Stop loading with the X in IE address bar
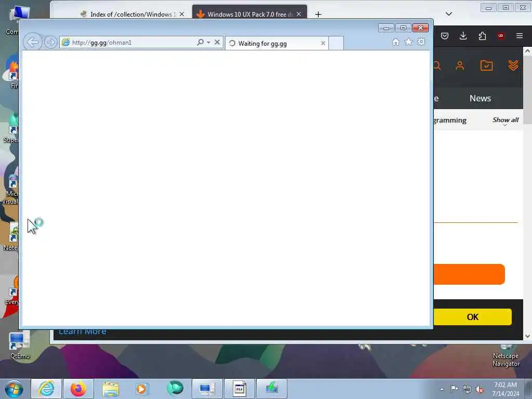 pyautogui.click(x=217, y=42)
